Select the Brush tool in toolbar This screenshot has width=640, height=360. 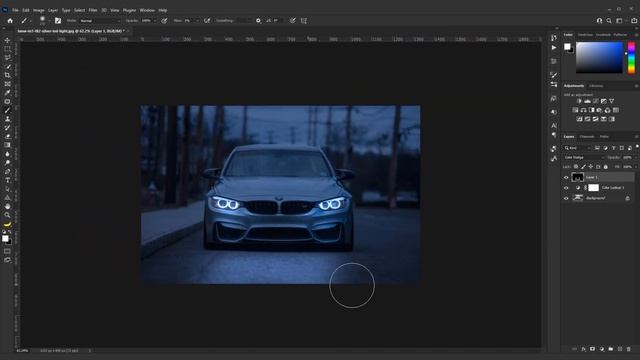tap(7, 110)
